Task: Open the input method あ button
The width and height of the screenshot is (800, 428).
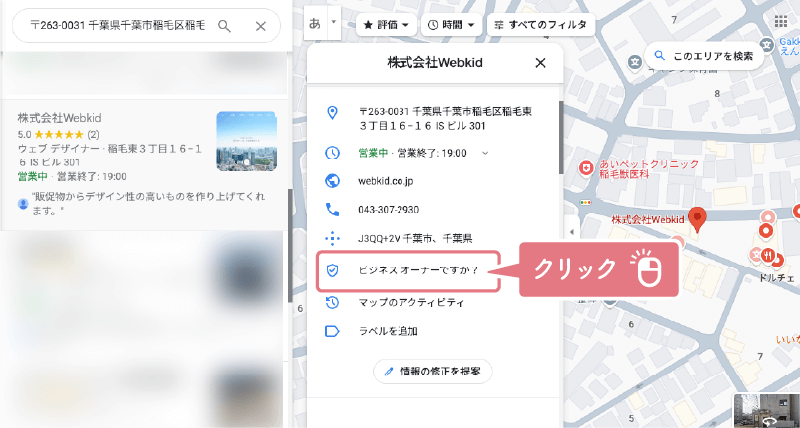Action: point(315,23)
